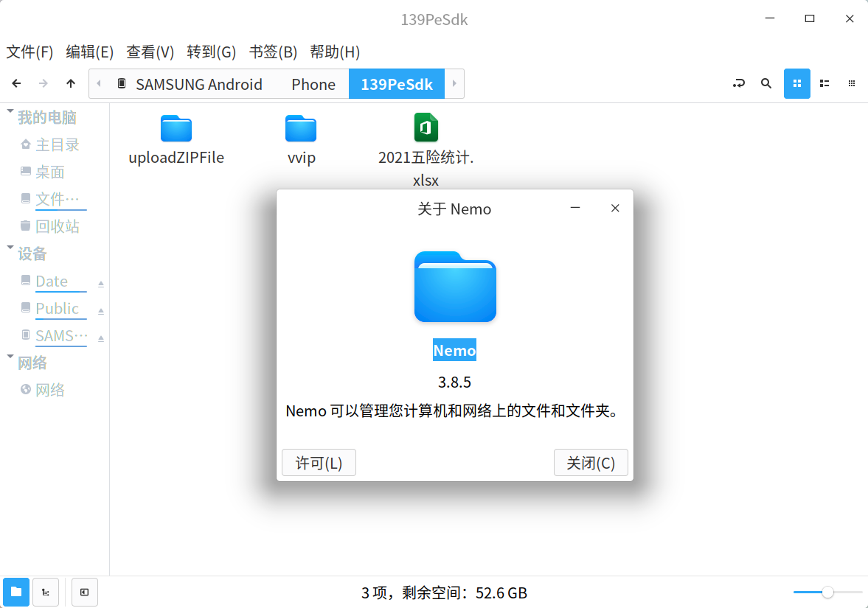The image size is (868, 608).
Task: Select Phone in the path bar
Action: 313,84
